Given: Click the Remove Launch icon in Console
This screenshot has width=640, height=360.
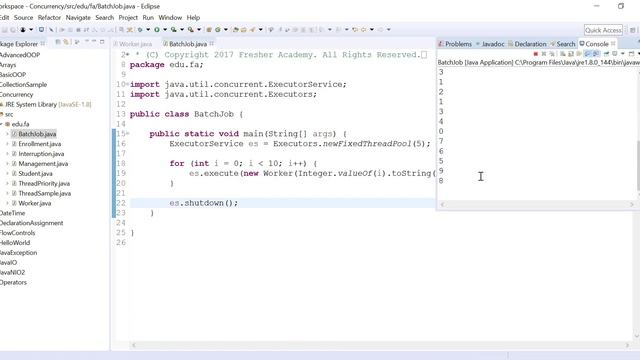Looking at the screenshot, I should tap(544, 54).
